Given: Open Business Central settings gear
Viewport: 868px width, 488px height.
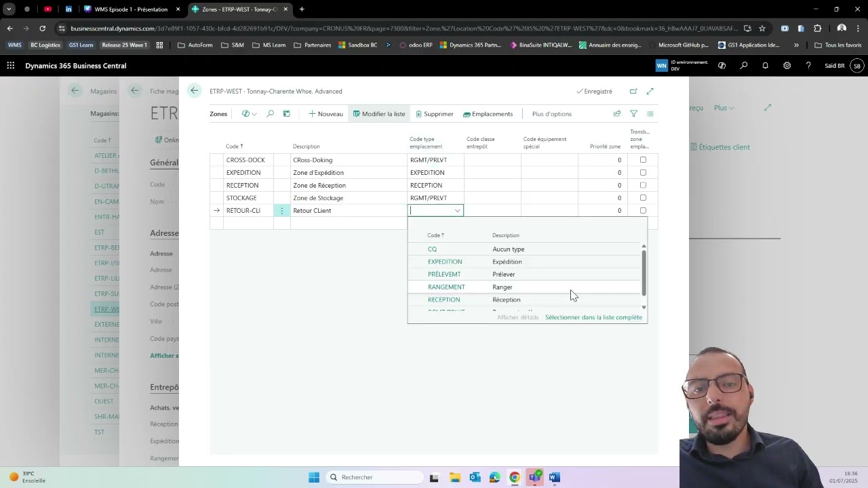Looking at the screenshot, I should tap(787, 66).
